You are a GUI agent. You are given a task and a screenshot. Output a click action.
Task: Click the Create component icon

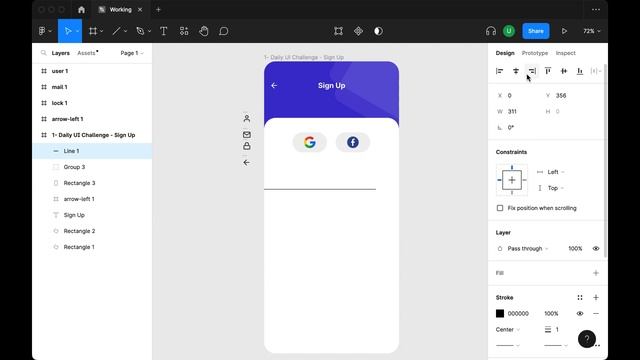(358, 31)
